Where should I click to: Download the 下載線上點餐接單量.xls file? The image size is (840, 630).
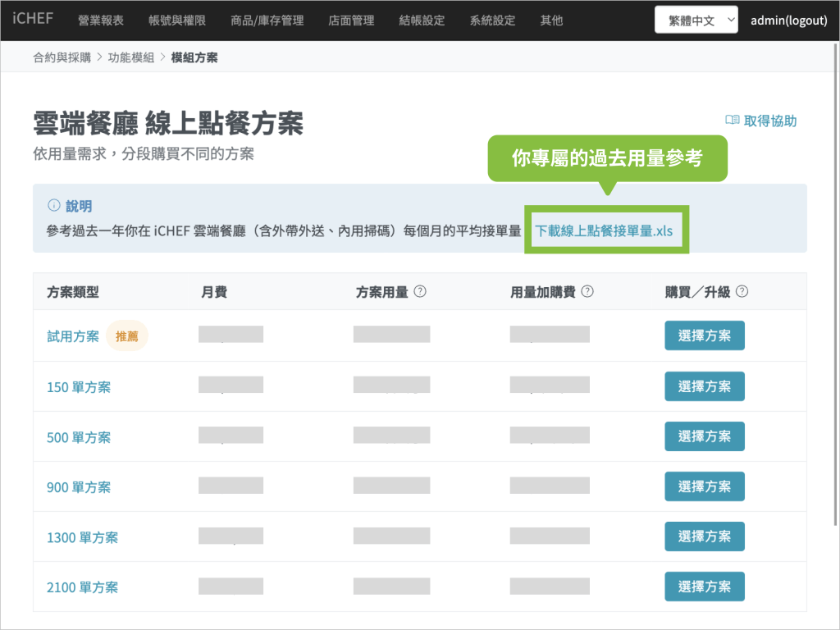pos(604,231)
